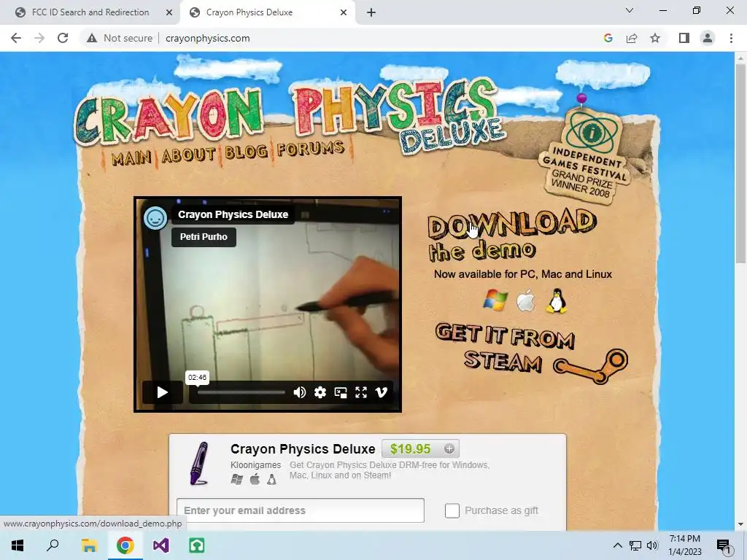View Not secure site information
Viewport: 747px width, 560px height.
pos(120,38)
